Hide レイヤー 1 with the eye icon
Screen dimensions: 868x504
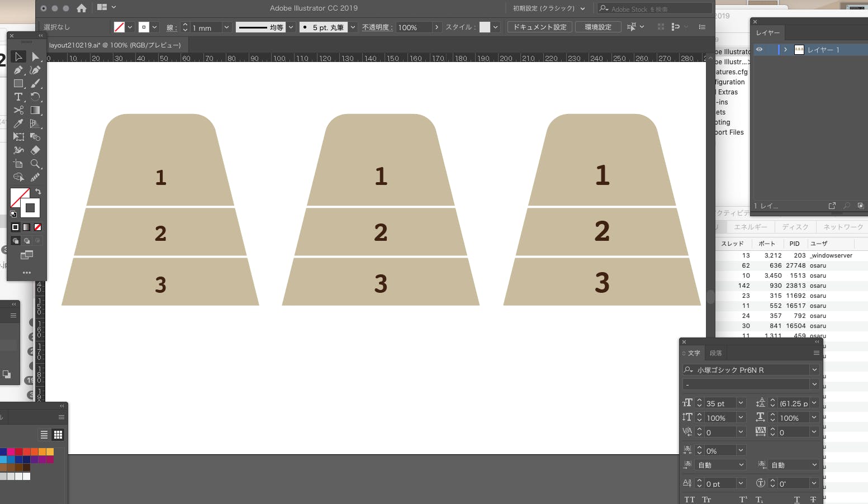point(759,50)
